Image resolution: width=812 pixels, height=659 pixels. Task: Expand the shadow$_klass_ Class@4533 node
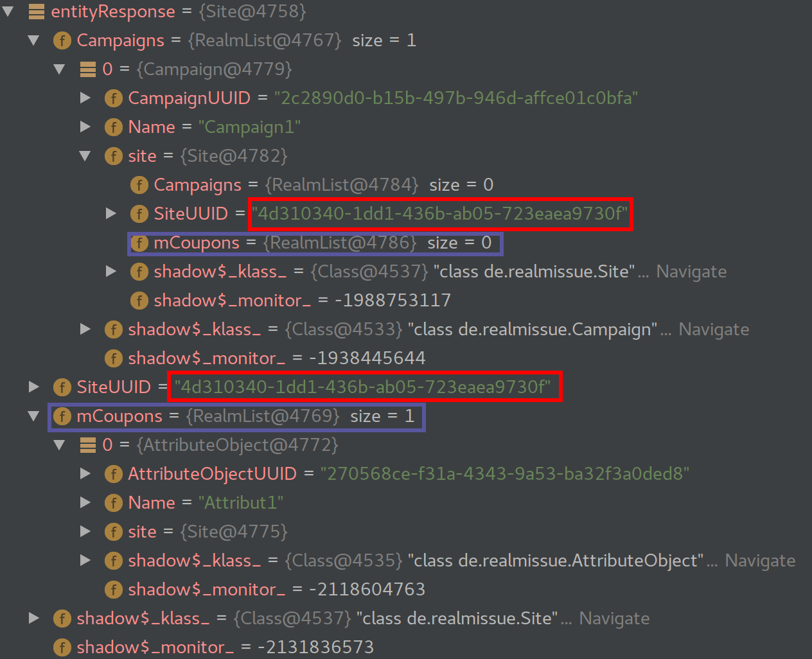pos(85,329)
